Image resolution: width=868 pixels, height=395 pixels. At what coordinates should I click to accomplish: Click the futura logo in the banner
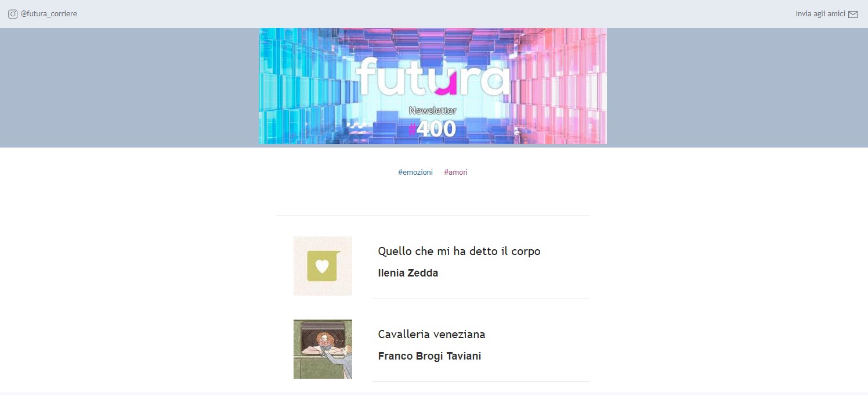point(433,76)
